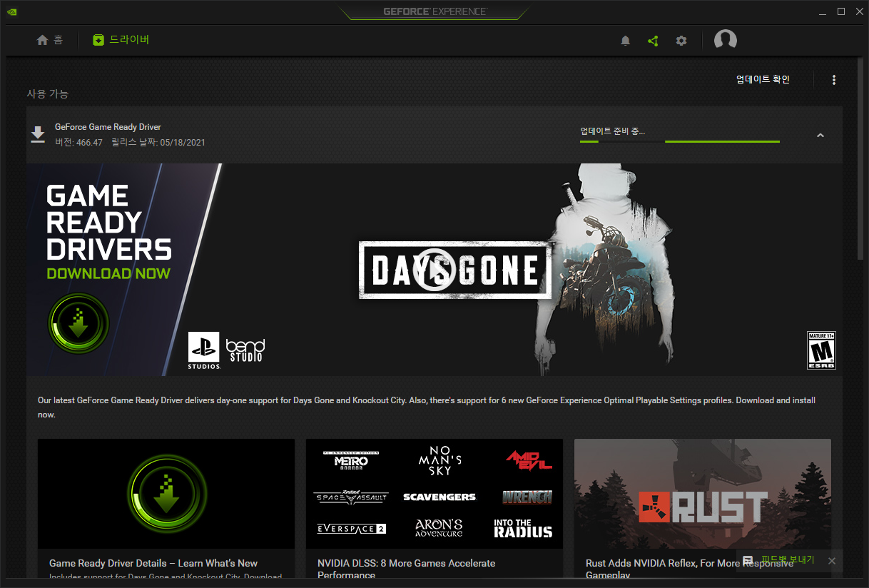Click the green share icon
This screenshot has width=869, height=588.
click(x=653, y=41)
